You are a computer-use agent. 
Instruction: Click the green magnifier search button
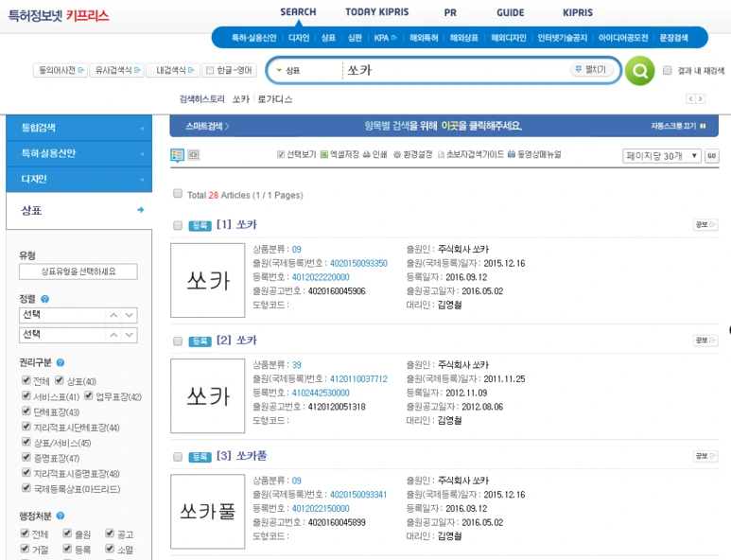point(639,71)
